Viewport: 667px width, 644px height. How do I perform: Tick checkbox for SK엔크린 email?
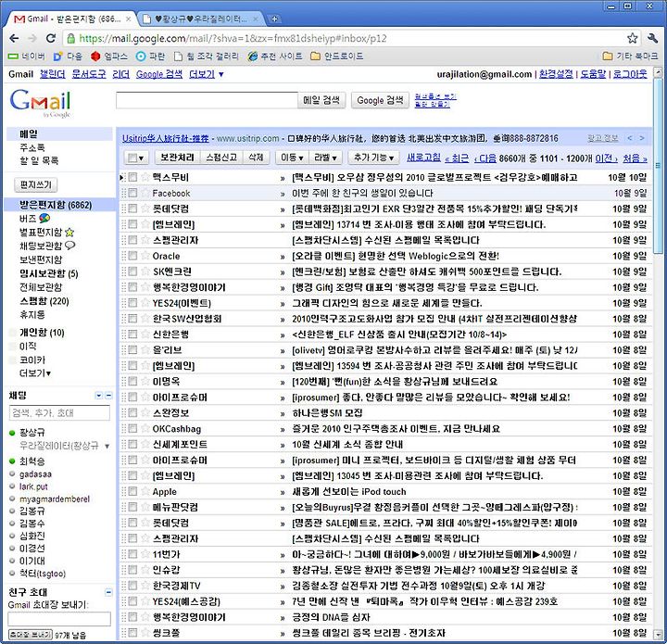[x=132, y=271]
